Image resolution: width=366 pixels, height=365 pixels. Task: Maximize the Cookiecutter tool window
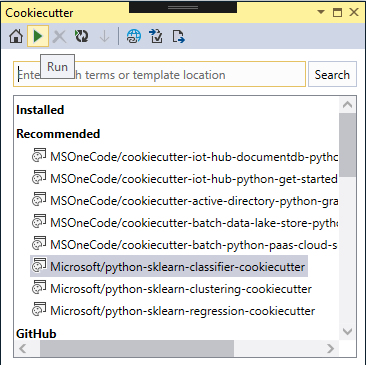coord(337,12)
